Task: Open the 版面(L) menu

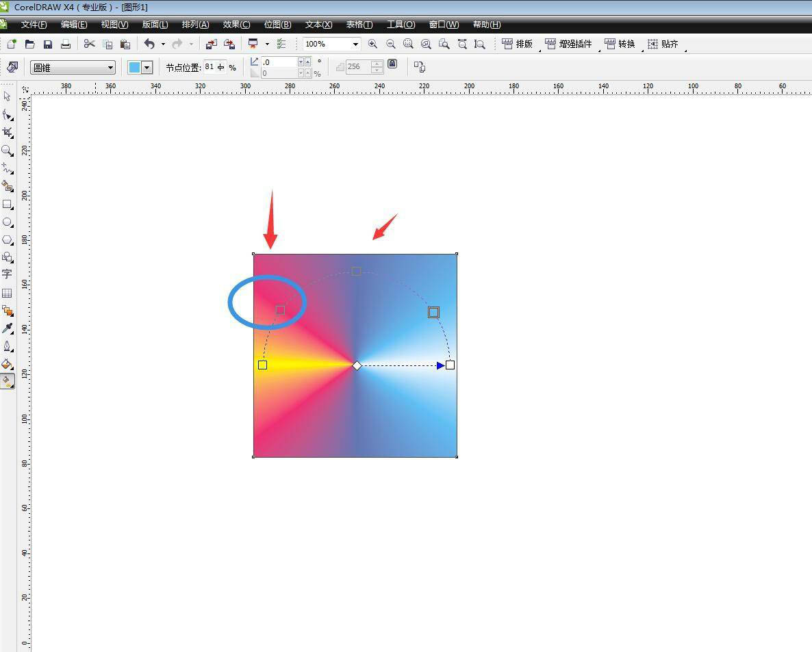Action: click(155, 25)
